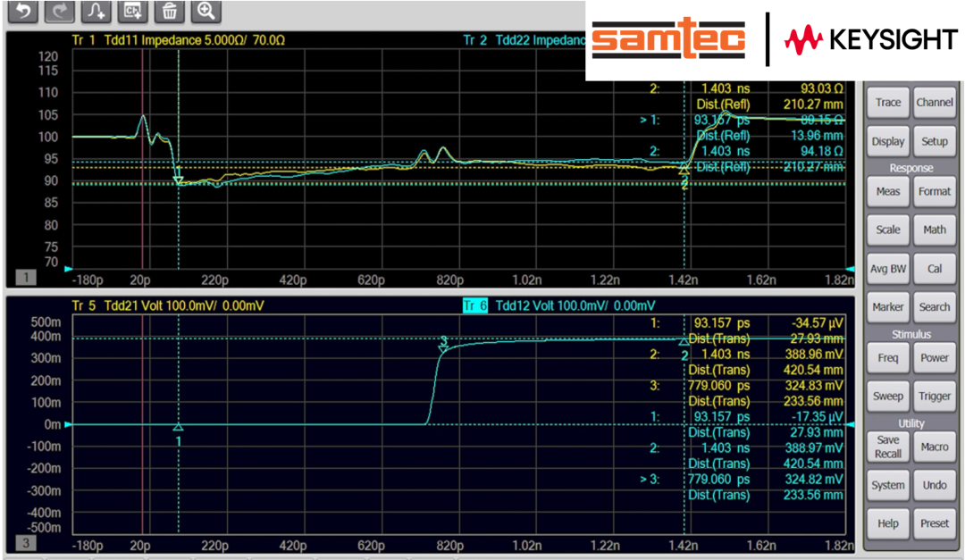Click the Redo arrow icon
Screen dimensions: 965x560
[59, 11]
